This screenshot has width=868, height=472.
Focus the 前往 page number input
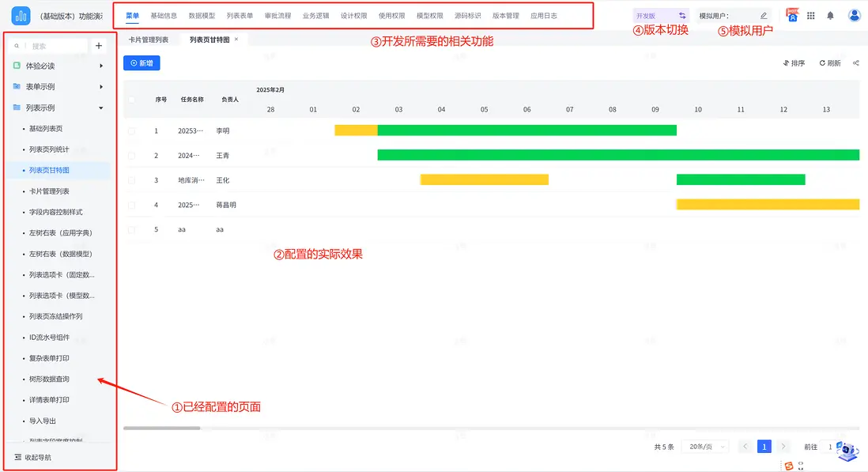coord(830,447)
